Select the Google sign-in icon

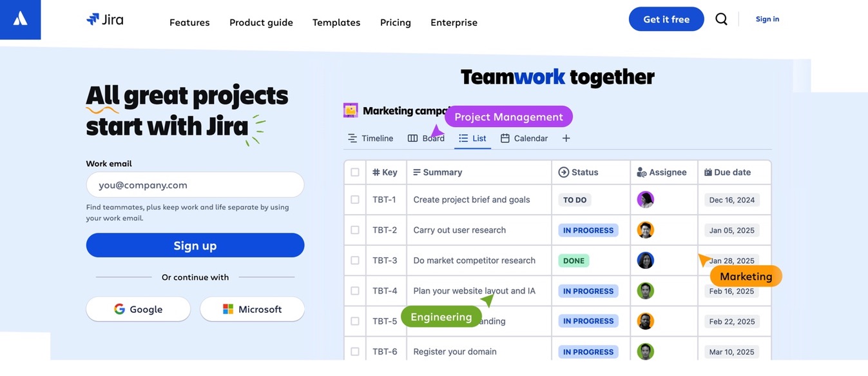[120, 309]
